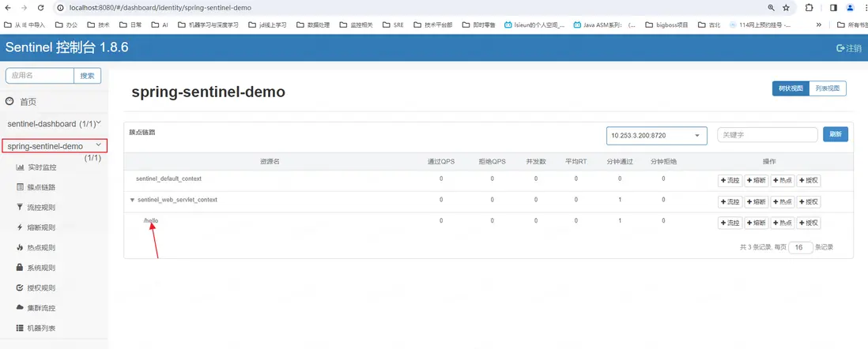Image resolution: width=868 pixels, height=349 pixels.
Task: Show more bookmarks with the double chevron
Action: point(819,25)
